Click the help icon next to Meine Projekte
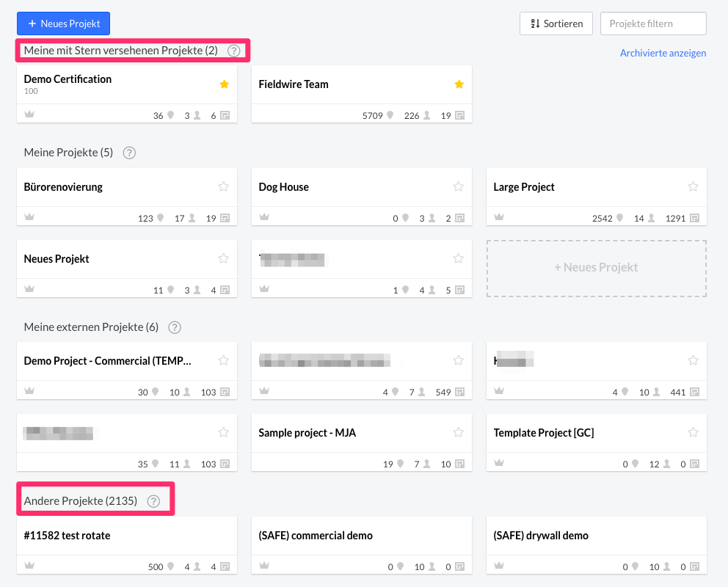 (129, 153)
